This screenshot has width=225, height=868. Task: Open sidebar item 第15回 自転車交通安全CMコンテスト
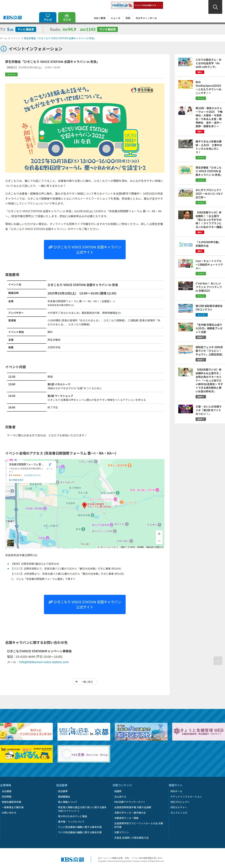tap(200, 310)
